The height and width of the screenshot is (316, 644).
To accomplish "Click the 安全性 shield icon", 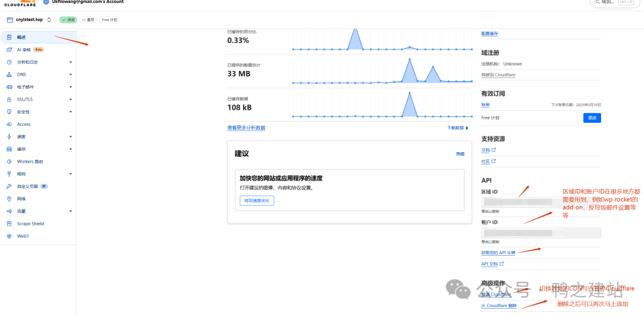I will [x=9, y=111].
